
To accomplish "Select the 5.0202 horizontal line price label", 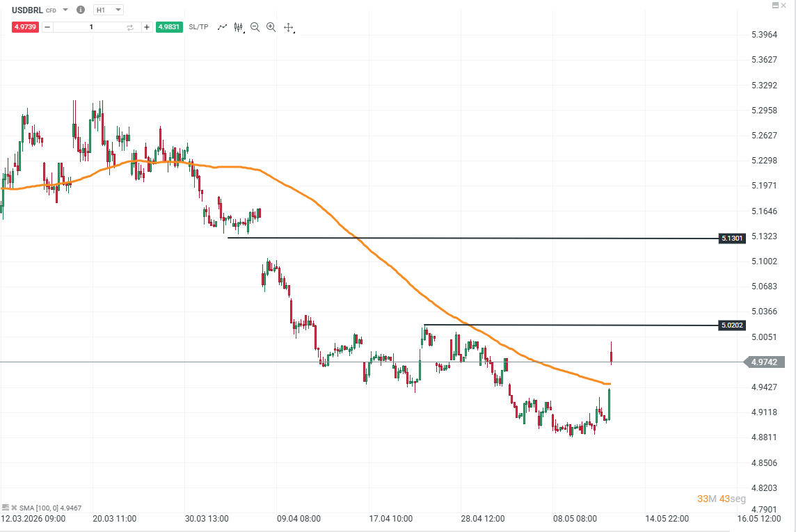I will point(732,325).
